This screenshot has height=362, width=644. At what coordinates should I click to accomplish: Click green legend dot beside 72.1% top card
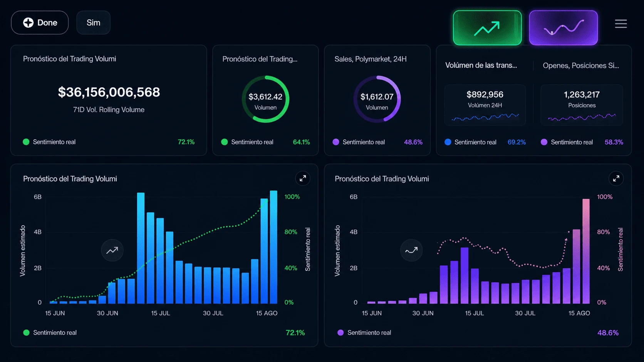26,142
